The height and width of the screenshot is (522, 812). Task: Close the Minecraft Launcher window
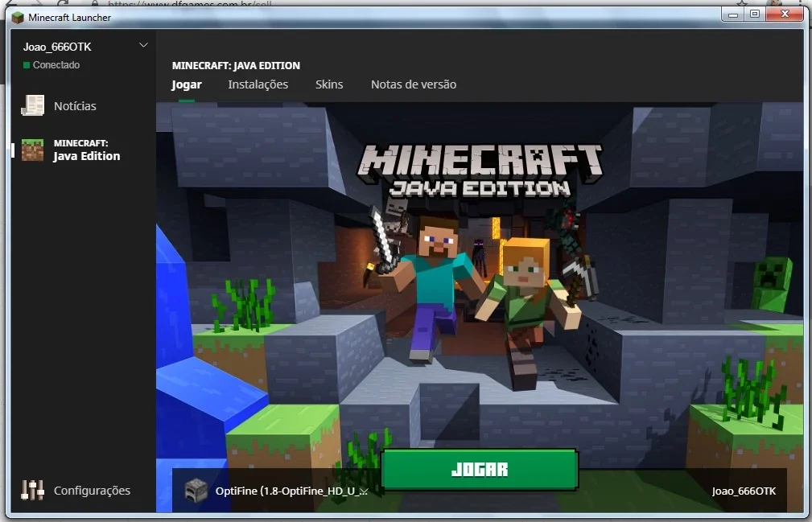click(785, 14)
